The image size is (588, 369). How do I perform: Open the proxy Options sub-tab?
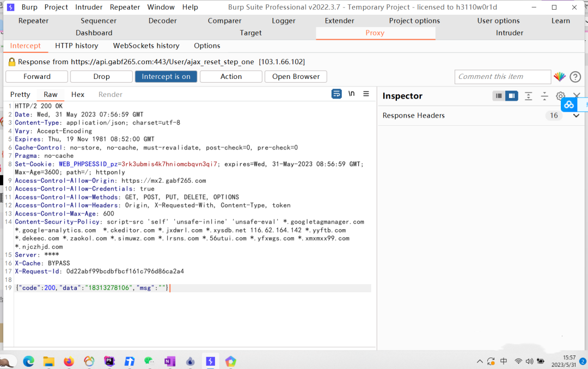[207, 46]
